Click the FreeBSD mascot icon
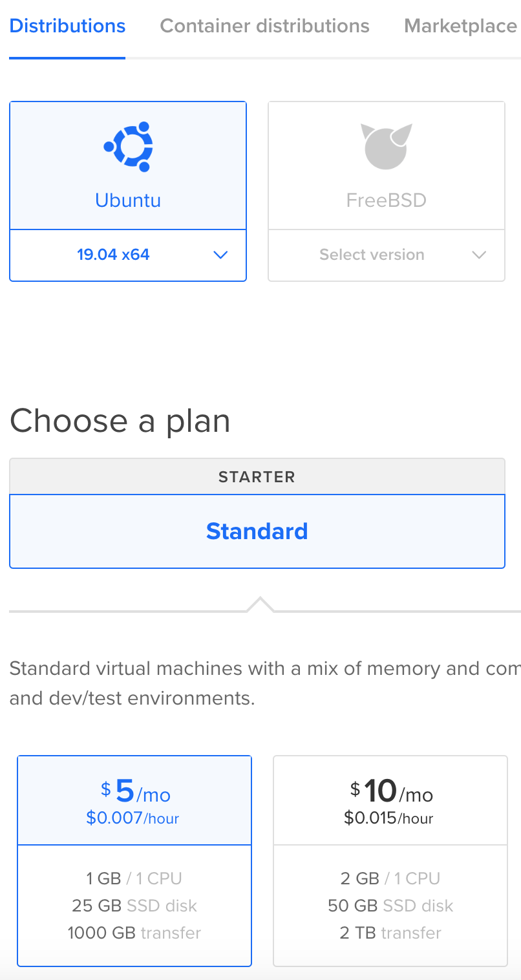 [x=386, y=146]
